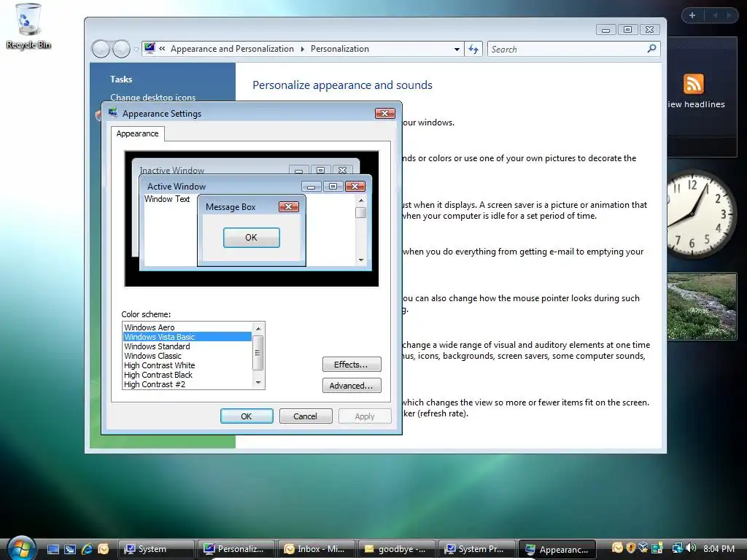Expand the overflow chevron in address bar
This screenshot has height=560, width=747.
coord(162,49)
